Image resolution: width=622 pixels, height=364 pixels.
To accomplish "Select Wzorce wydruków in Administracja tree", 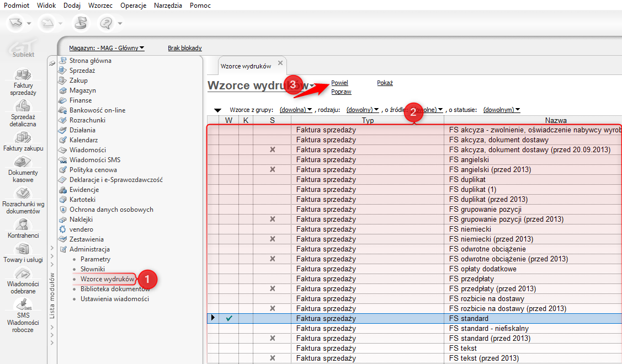I will pos(107,279).
